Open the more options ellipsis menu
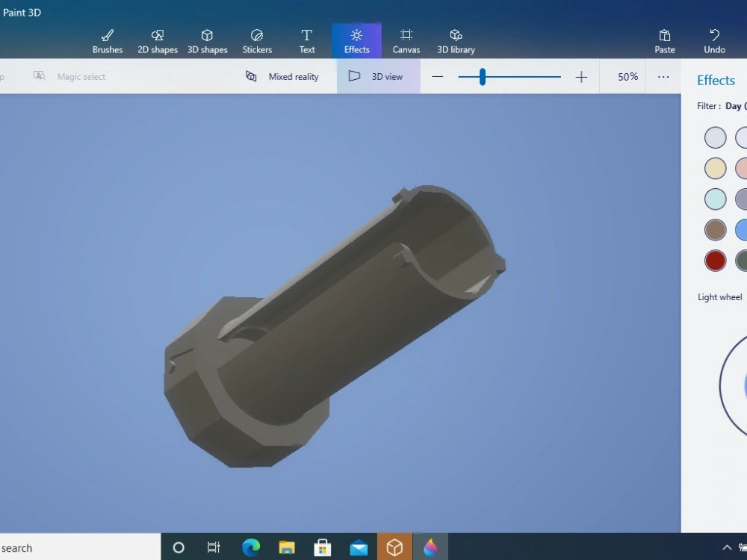 (663, 76)
